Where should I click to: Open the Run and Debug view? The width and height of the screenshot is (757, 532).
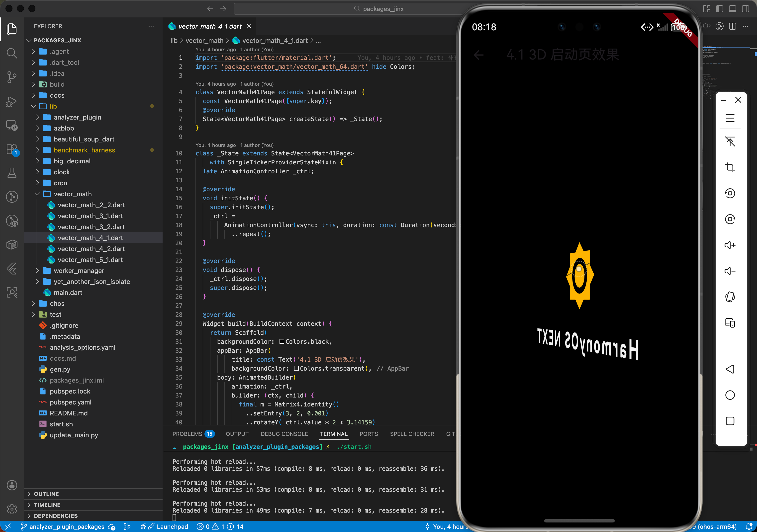(12, 101)
